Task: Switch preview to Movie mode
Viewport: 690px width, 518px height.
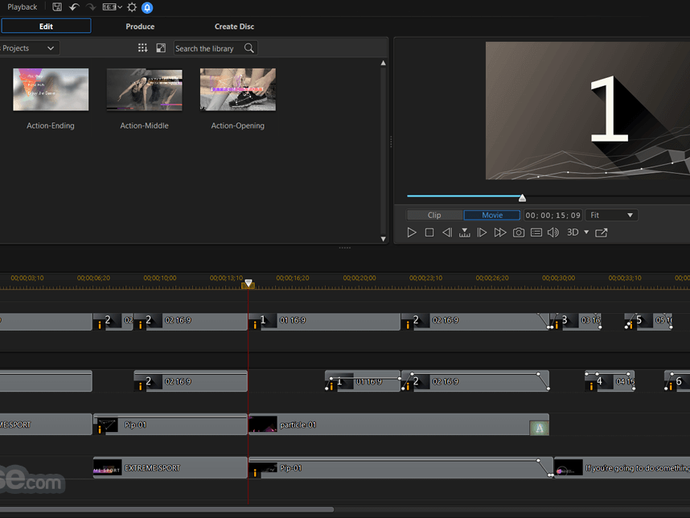Action: tap(492, 215)
